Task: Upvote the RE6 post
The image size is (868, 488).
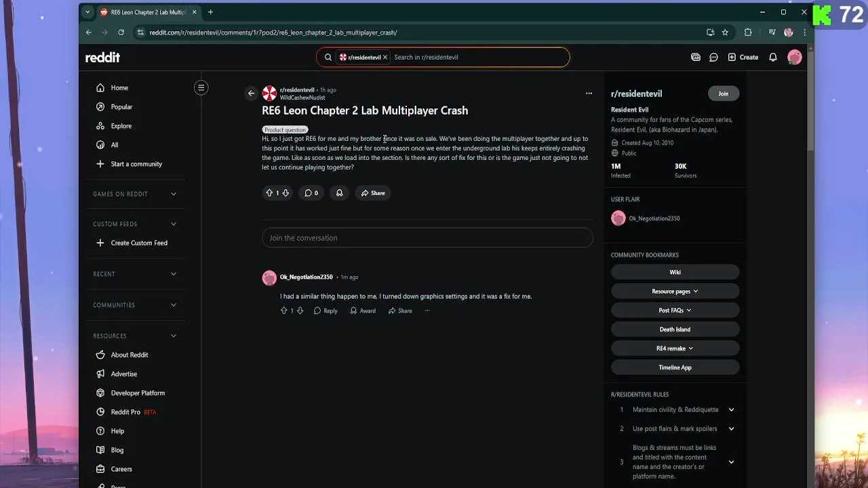Action: click(x=269, y=193)
